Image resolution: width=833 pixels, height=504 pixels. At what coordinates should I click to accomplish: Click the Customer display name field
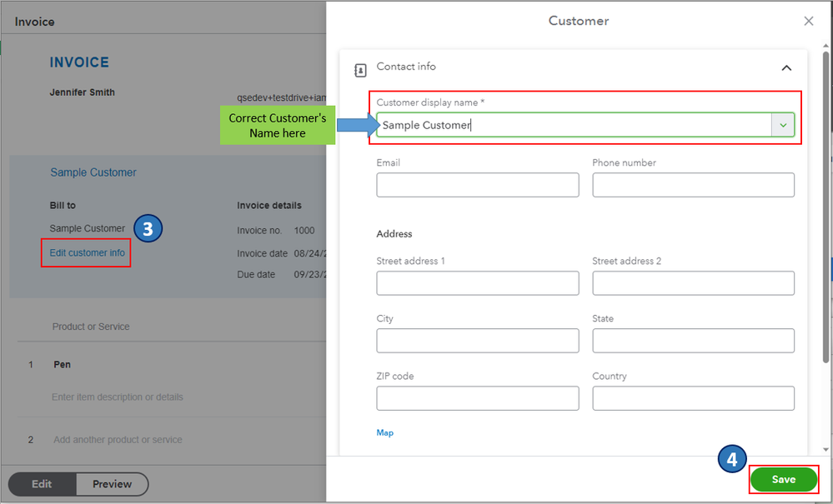(x=575, y=125)
